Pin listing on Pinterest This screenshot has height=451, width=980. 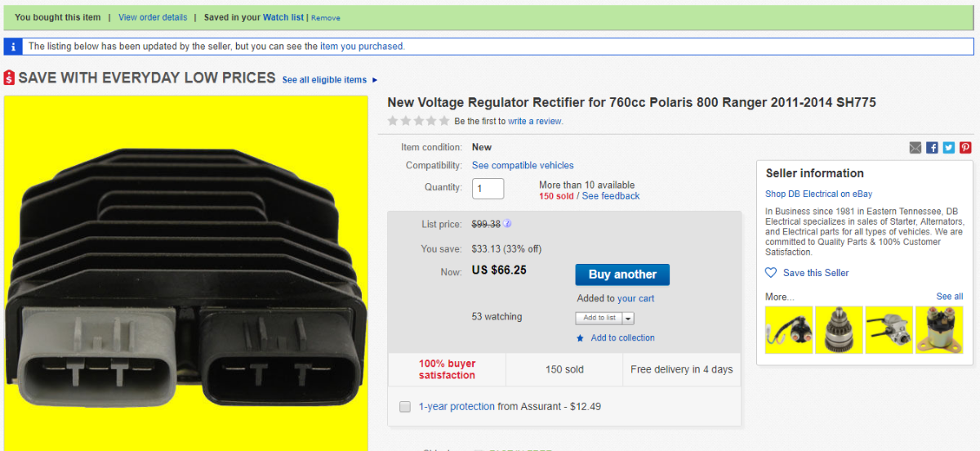(x=965, y=148)
